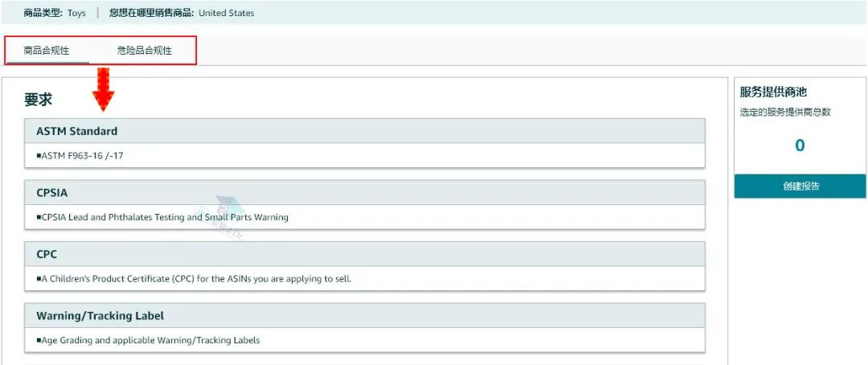The image size is (868, 365).
Task: Select the Age Grading and Warning Labels text
Action: tap(148, 340)
